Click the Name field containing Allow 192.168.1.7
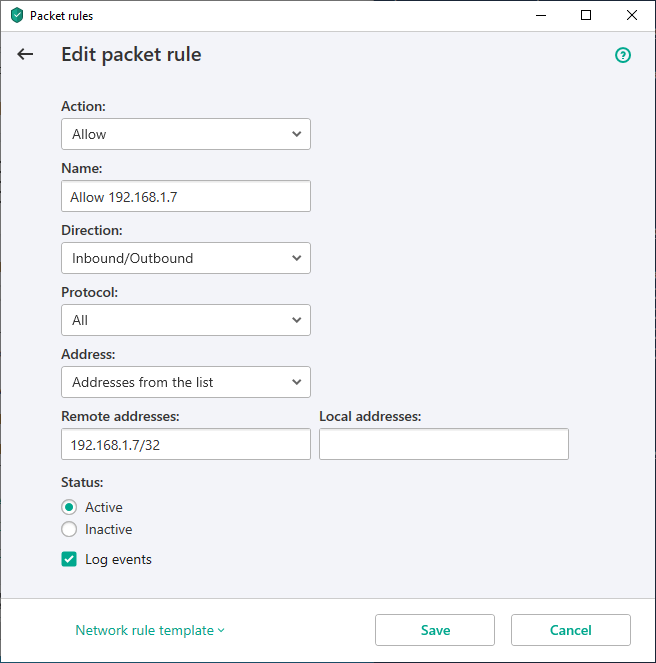The image size is (656, 663). pos(186,196)
